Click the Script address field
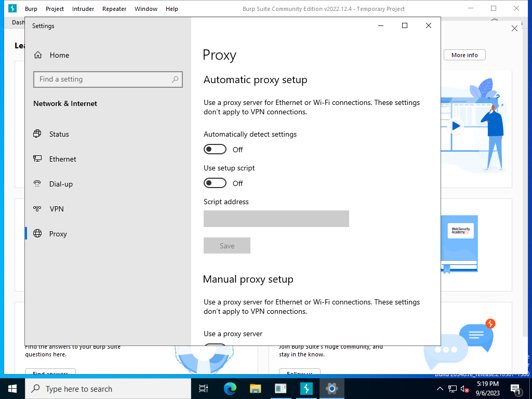532x399 pixels. tap(276, 219)
